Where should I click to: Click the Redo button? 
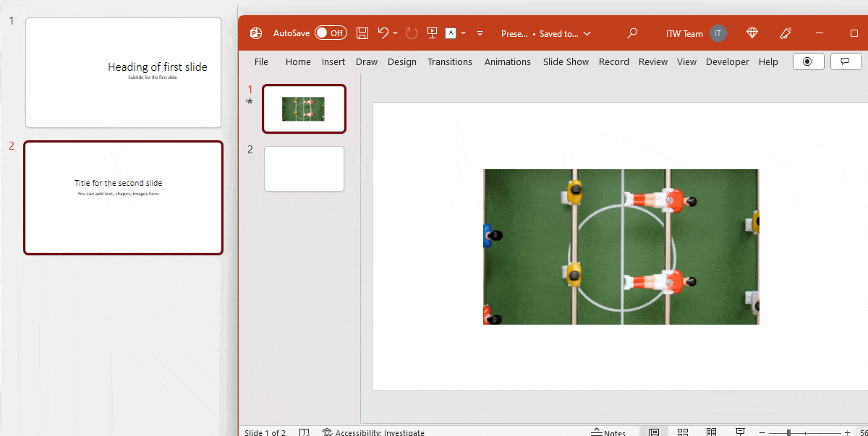point(411,33)
